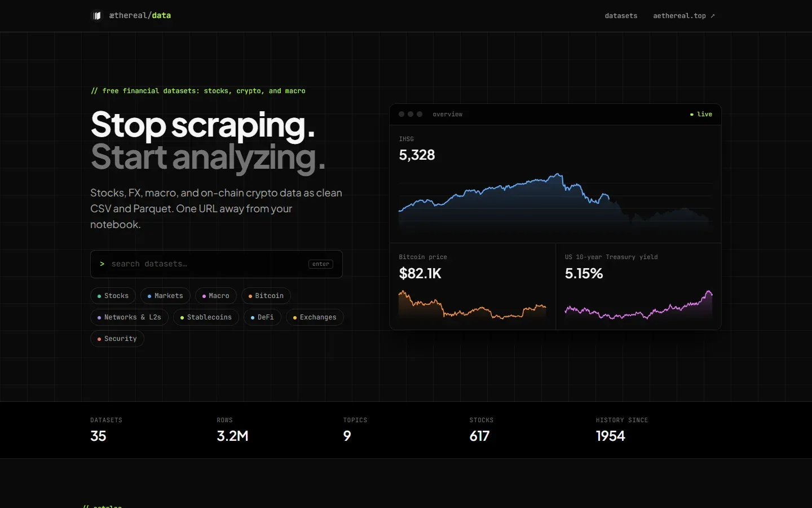Click the STOCKS count 617
Screen dimensions: 812x508
coord(479,436)
